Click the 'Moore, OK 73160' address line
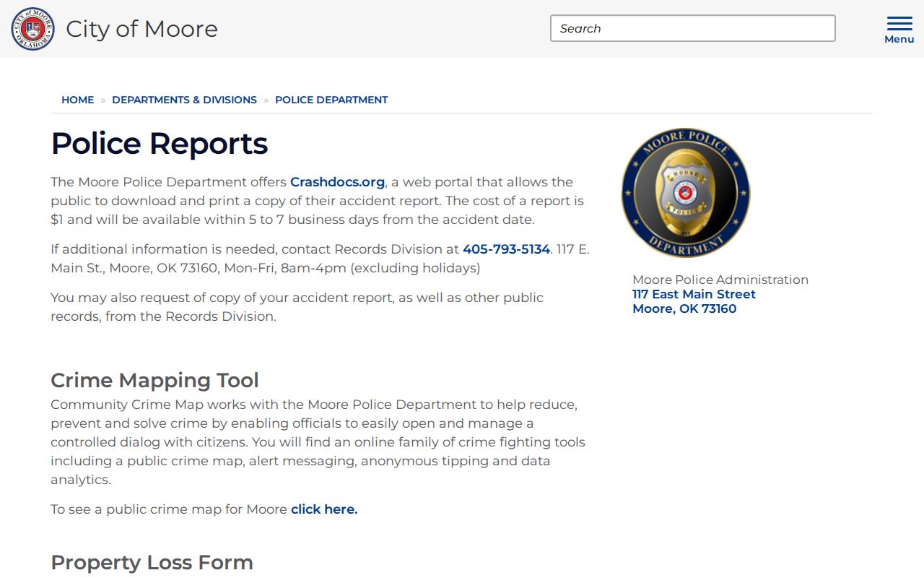The height and width of the screenshot is (578, 924). (x=684, y=309)
